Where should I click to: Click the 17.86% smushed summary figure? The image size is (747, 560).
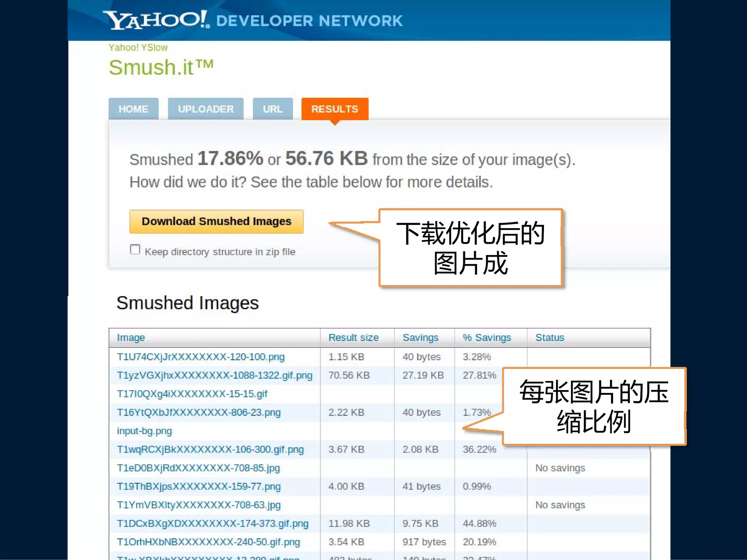(230, 159)
